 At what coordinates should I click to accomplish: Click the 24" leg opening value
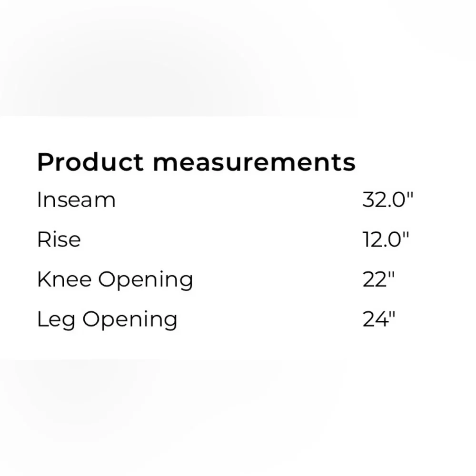pyautogui.click(x=379, y=319)
